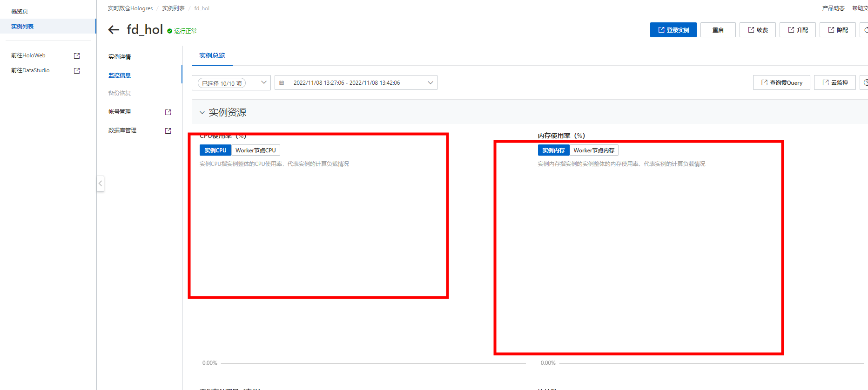Click the 登录实例 button
The width and height of the screenshot is (868, 390).
pos(673,30)
